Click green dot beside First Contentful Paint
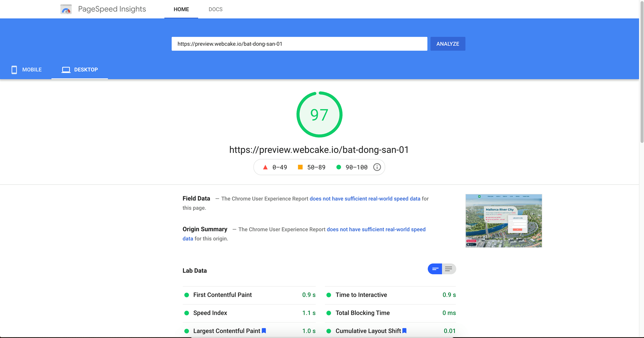Screen dimensions: 644x338 [x=186, y=295]
